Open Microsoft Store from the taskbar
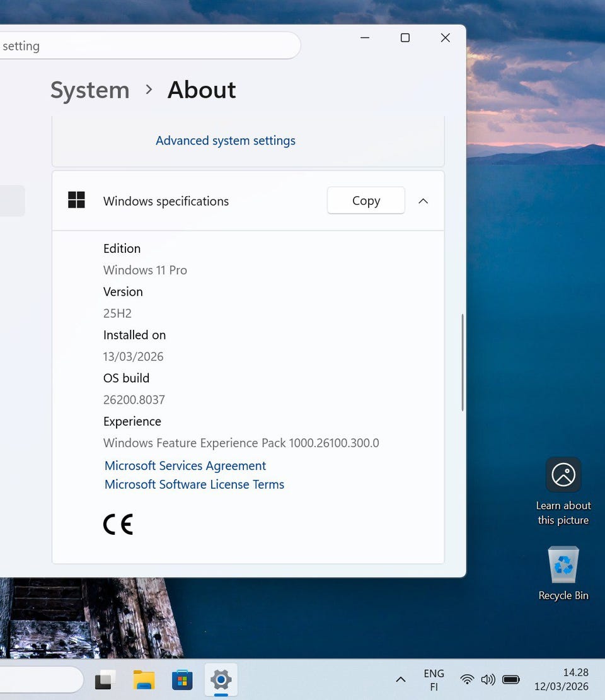 (182, 680)
